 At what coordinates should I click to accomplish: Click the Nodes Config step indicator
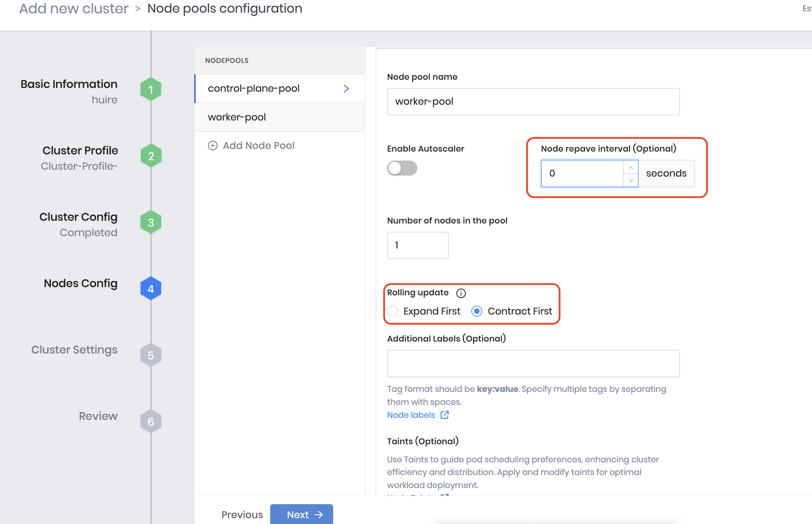coord(150,288)
